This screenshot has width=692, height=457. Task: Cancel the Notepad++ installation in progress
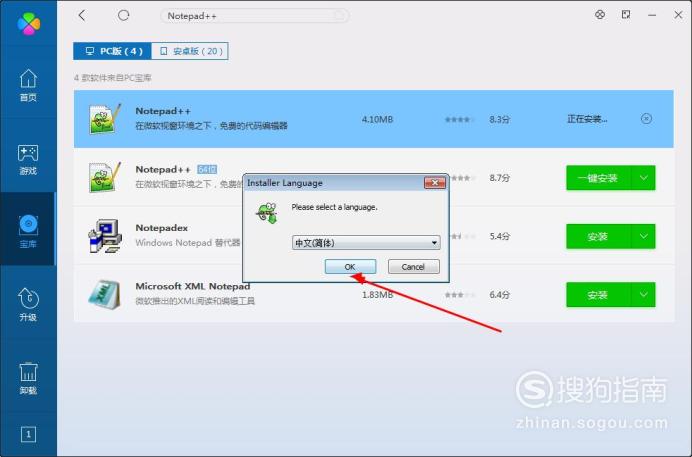[x=646, y=119]
